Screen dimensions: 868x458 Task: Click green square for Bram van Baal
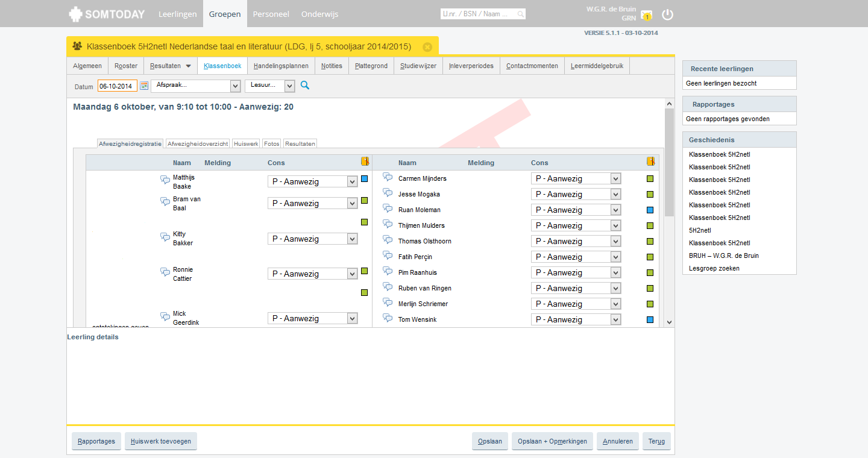tap(364, 200)
